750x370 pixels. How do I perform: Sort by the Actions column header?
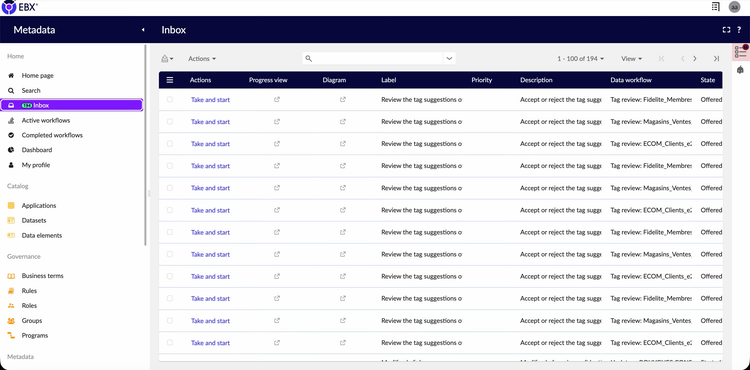pos(200,80)
